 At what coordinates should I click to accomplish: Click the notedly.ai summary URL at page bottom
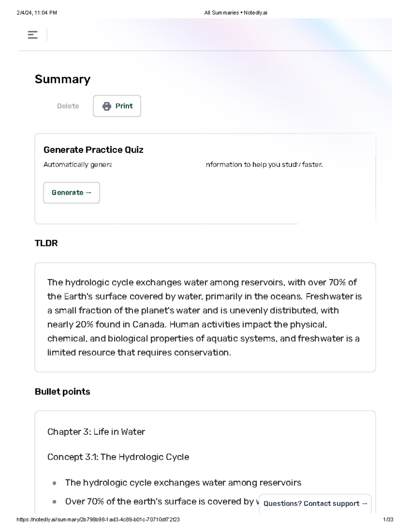(98, 519)
